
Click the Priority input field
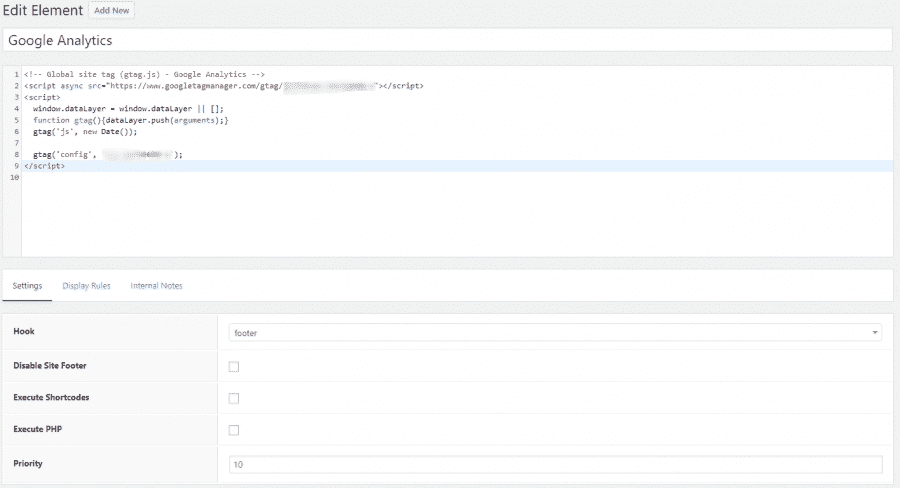coord(555,464)
